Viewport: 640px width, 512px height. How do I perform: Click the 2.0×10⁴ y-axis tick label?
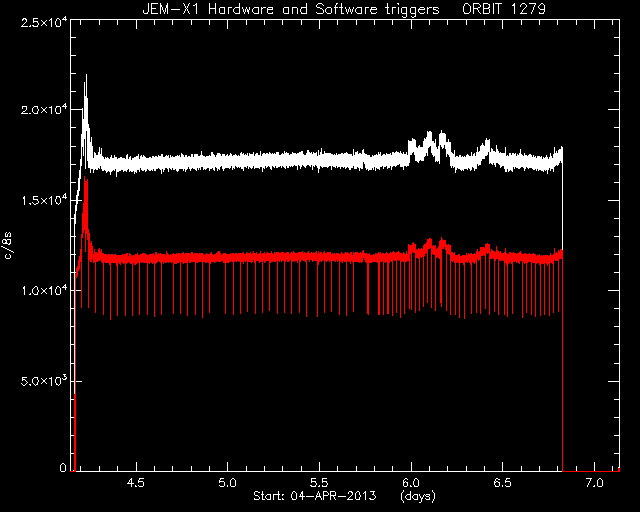(44, 109)
